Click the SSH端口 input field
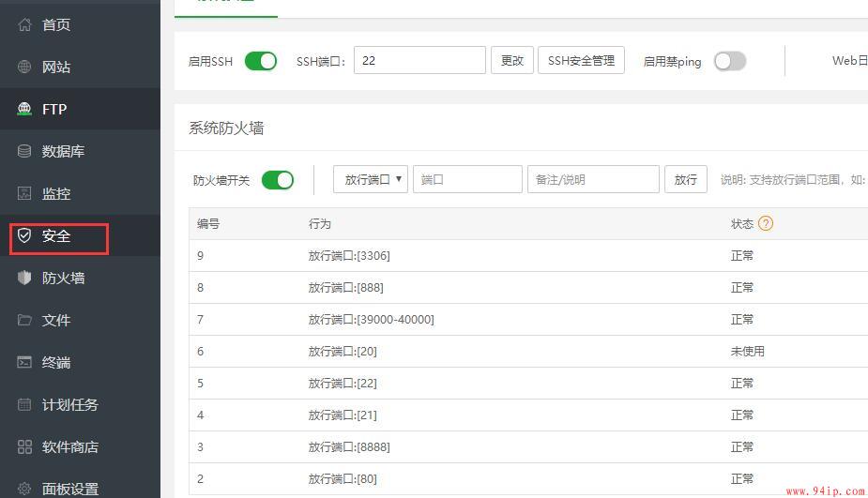868x498 pixels. pyautogui.click(x=419, y=60)
